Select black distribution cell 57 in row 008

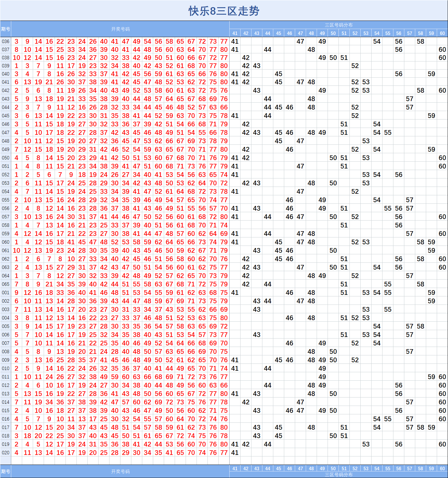pos(410,352)
